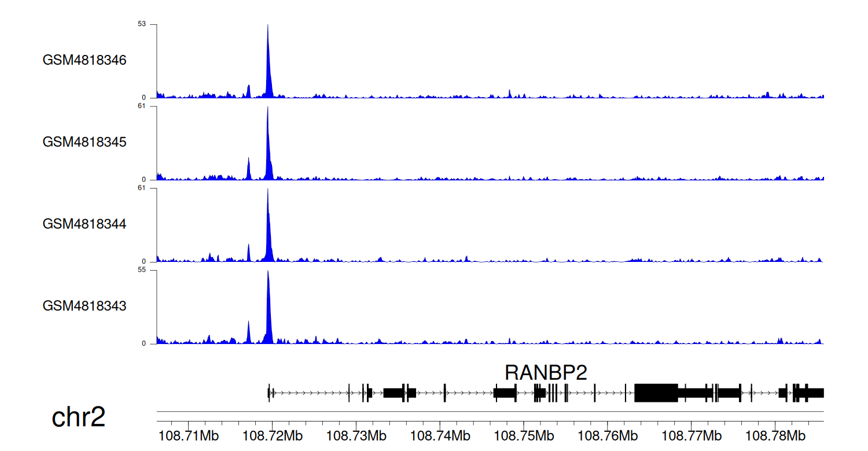The width and height of the screenshot is (868, 451).
Task: Click the y-axis maximum value 53
Action: pos(142,24)
